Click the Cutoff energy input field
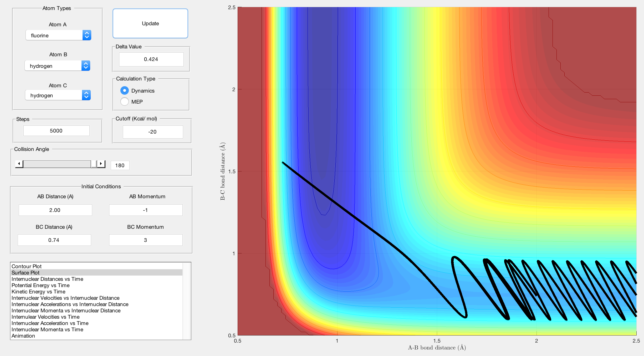This screenshot has width=644, height=356. [152, 132]
